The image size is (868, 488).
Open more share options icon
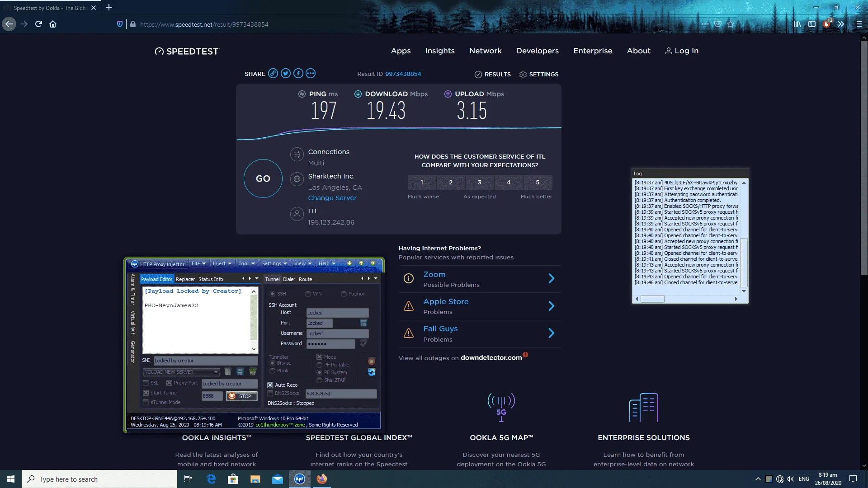311,73
